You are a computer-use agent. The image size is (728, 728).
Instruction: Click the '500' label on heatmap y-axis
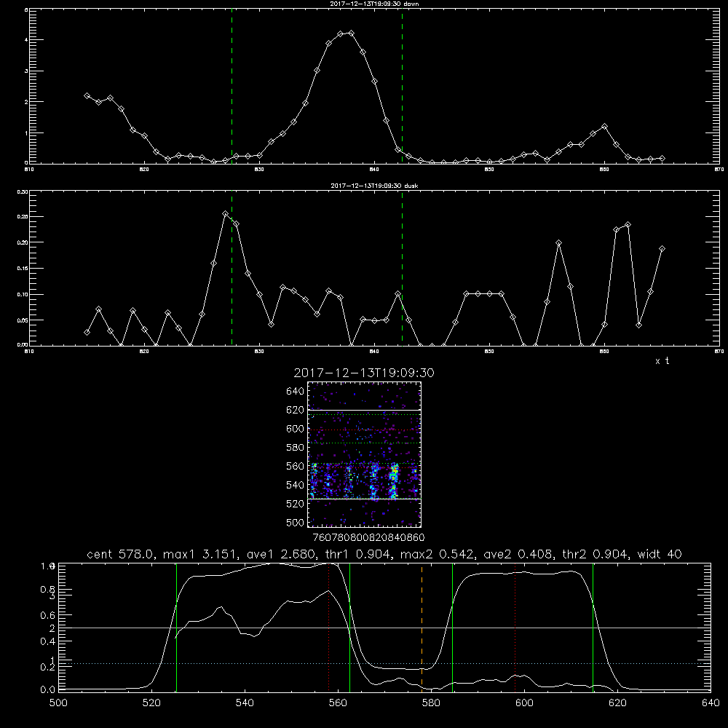coord(296,522)
